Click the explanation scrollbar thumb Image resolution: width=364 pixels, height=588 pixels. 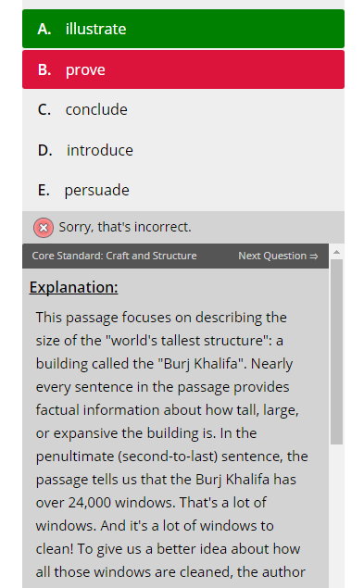[x=336, y=352]
